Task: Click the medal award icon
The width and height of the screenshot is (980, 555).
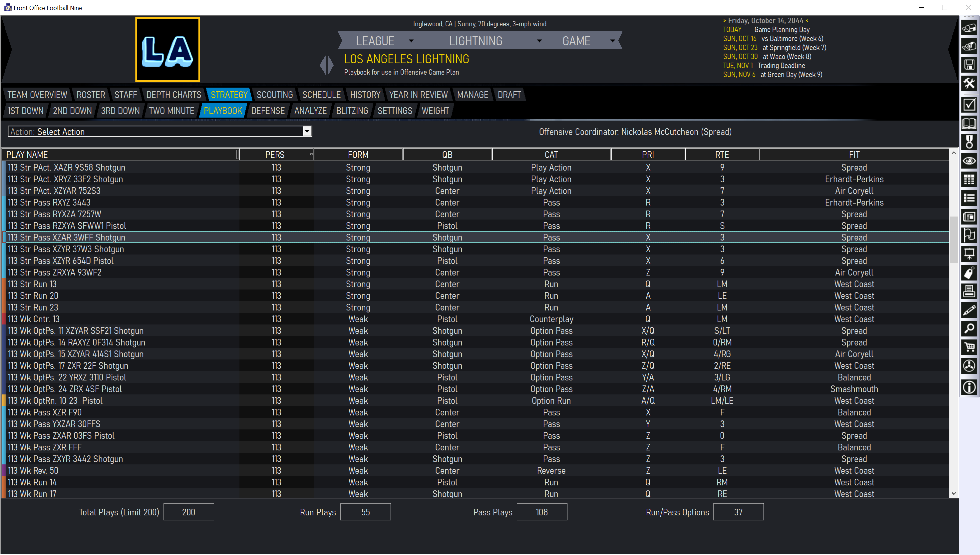Action: tap(969, 142)
